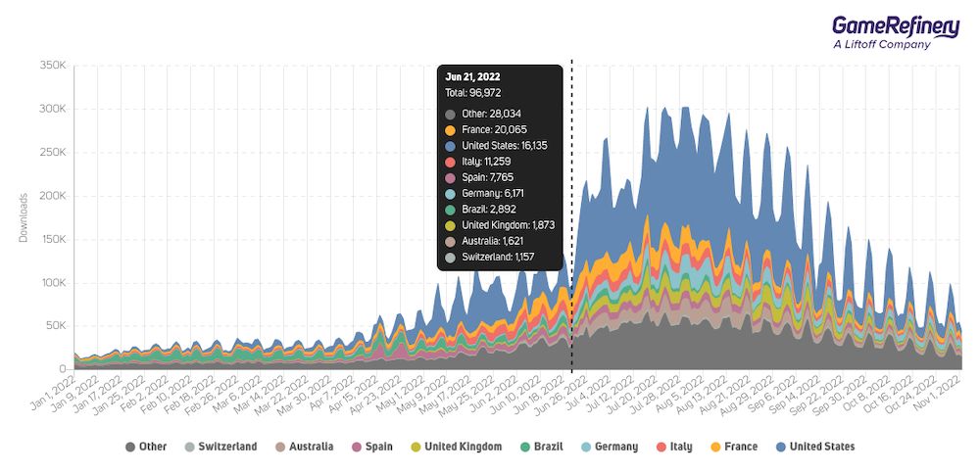The height and width of the screenshot is (473, 980).
Task: Hide the France series via legend
Action: (x=734, y=447)
